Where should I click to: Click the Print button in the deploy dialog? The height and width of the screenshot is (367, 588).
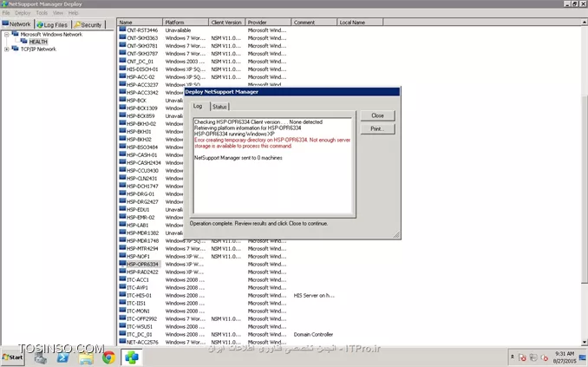click(x=377, y=128)
